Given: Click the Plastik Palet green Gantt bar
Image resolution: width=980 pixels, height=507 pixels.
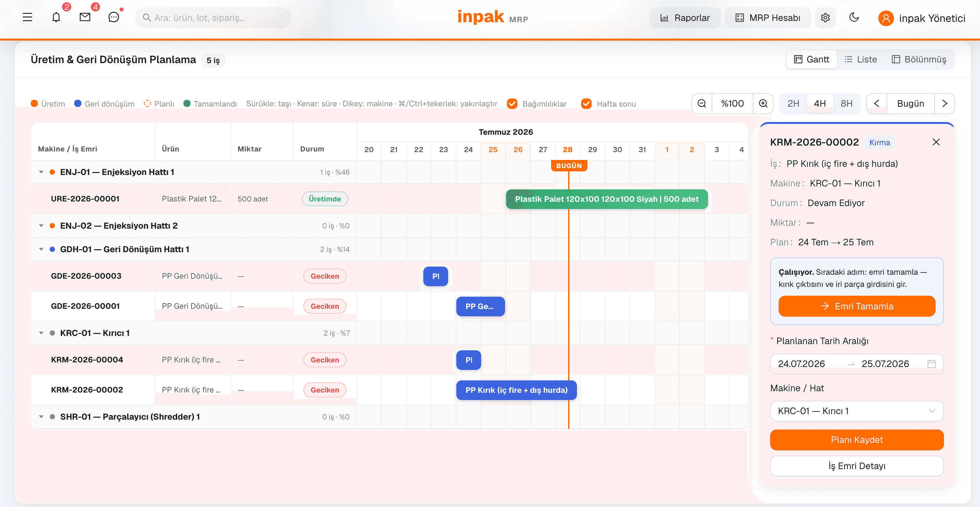Looking at the screenshot, I should pos(606,199).
